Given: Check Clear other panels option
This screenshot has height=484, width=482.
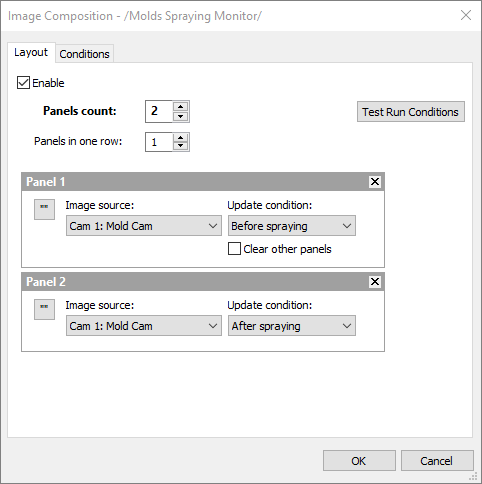Looking at the screenshot, I should coord(234,249).
